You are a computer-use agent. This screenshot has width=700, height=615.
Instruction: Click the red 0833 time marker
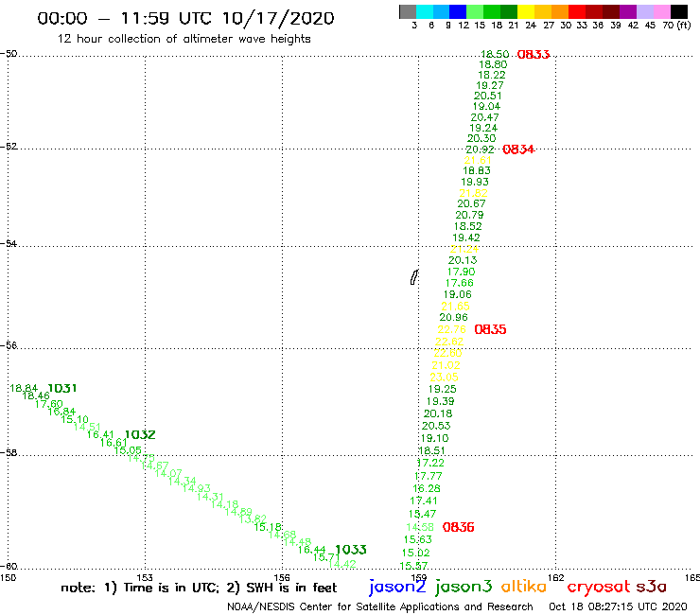tap(534, 55)
